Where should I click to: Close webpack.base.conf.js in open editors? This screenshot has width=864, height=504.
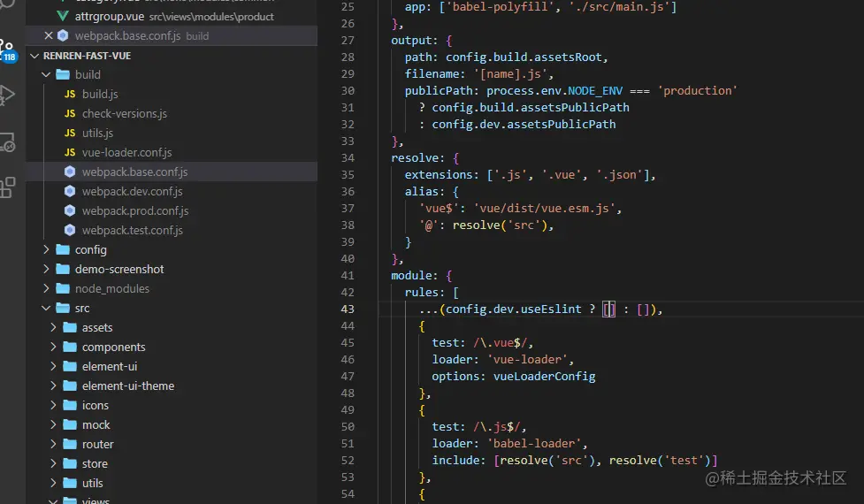coord(49,35)
